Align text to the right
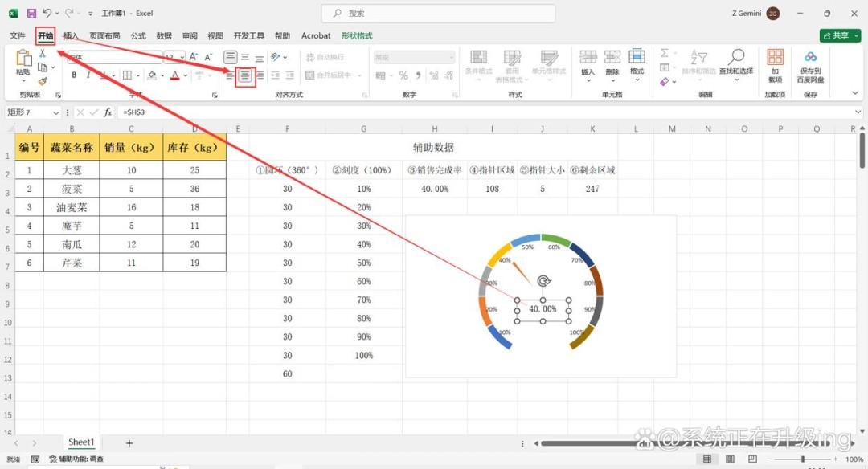Viewport: 868px width, 469px height. click(260, 75)
